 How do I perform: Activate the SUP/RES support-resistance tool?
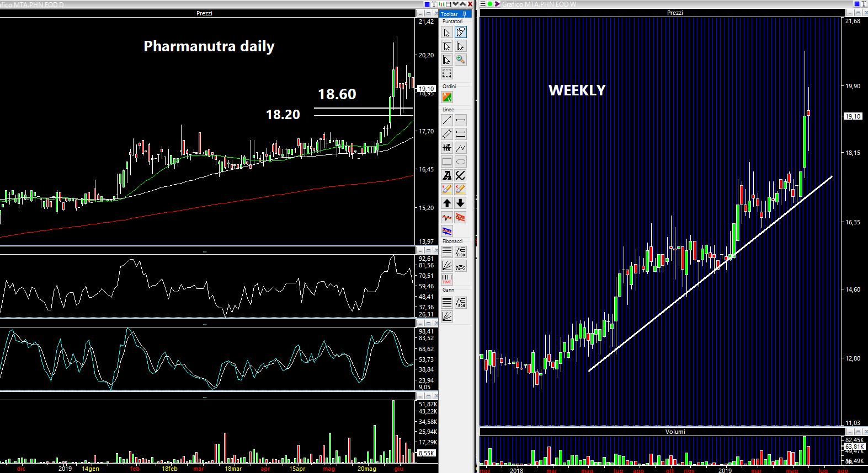coord(447,148)
